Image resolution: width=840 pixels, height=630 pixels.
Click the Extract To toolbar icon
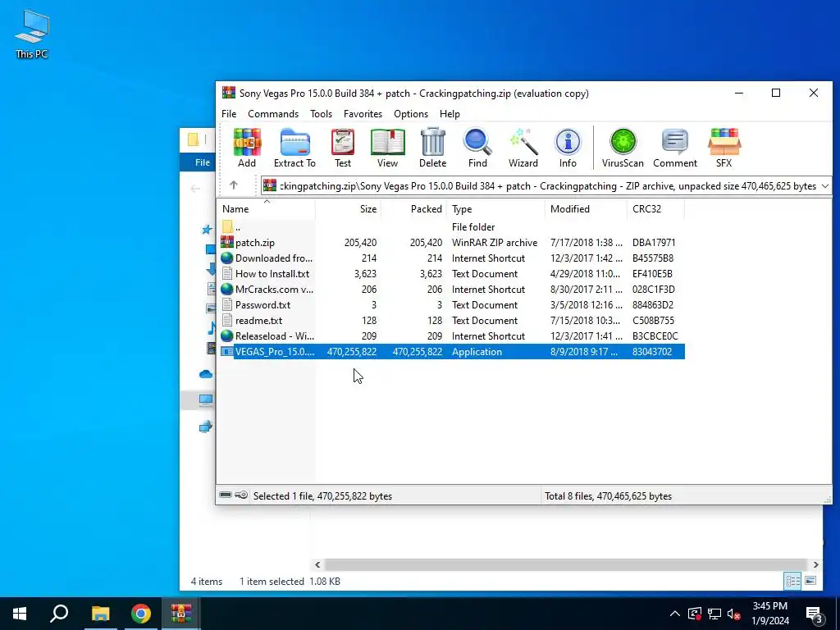[294, 148]
